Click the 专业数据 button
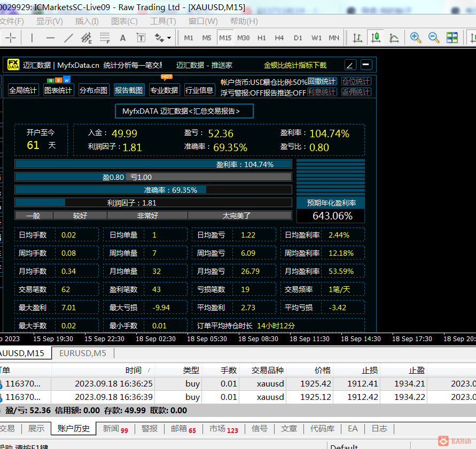Viewport: 476px width, 449px height. click(x=164, y=90)
